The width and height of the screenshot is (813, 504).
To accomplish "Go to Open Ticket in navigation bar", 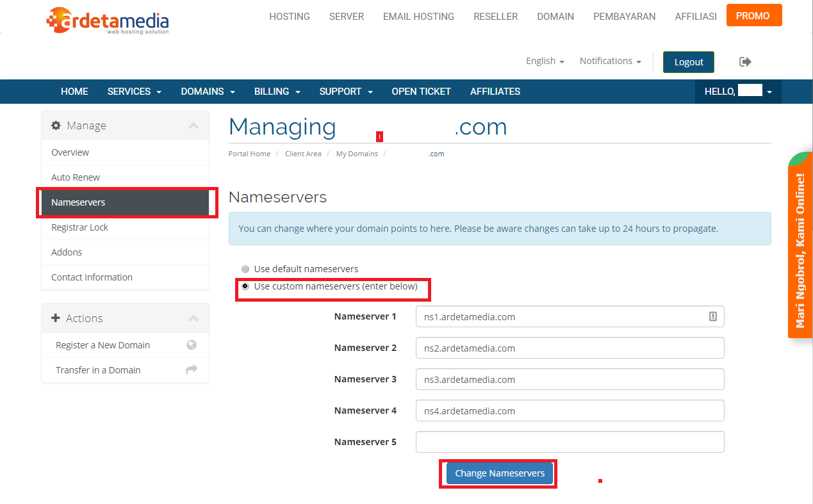I will coord(421,92).
